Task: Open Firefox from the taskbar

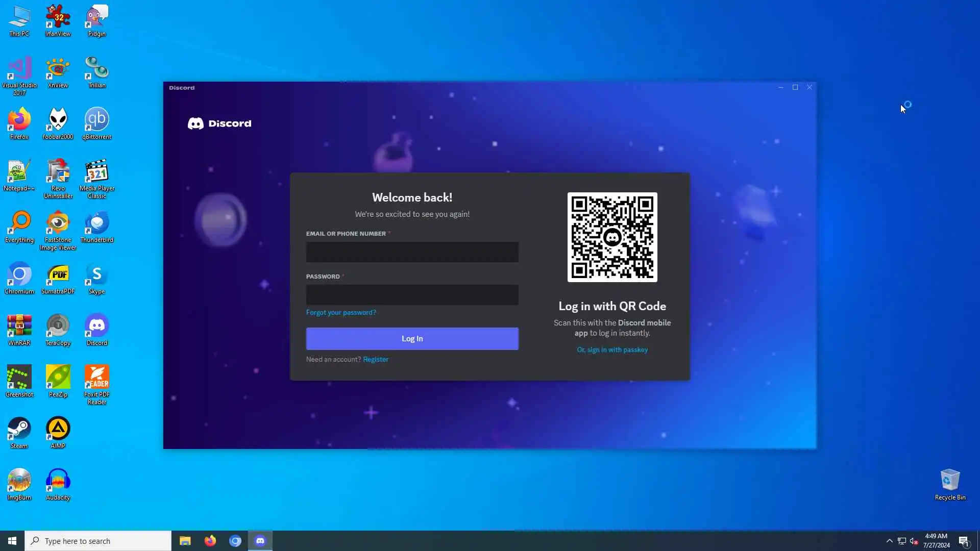Action: pyautogui.click(x=210, y=541)
